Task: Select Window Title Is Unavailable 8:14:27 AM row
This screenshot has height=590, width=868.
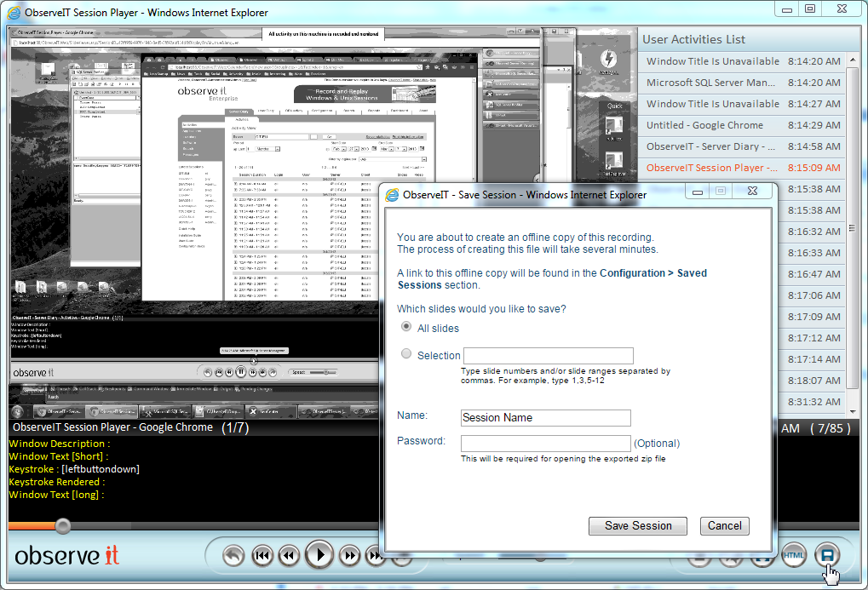Action: (743, 104)
